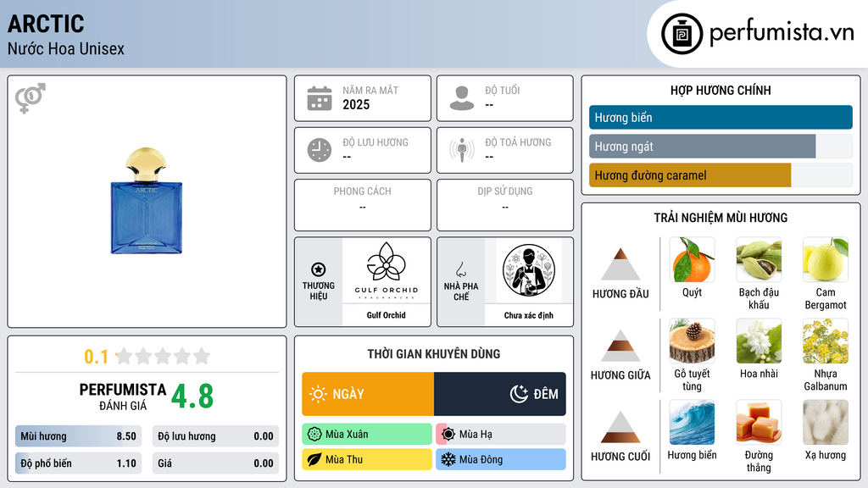Click the last rating star in the row
868x488 pixels.
(x=202, y=356)
